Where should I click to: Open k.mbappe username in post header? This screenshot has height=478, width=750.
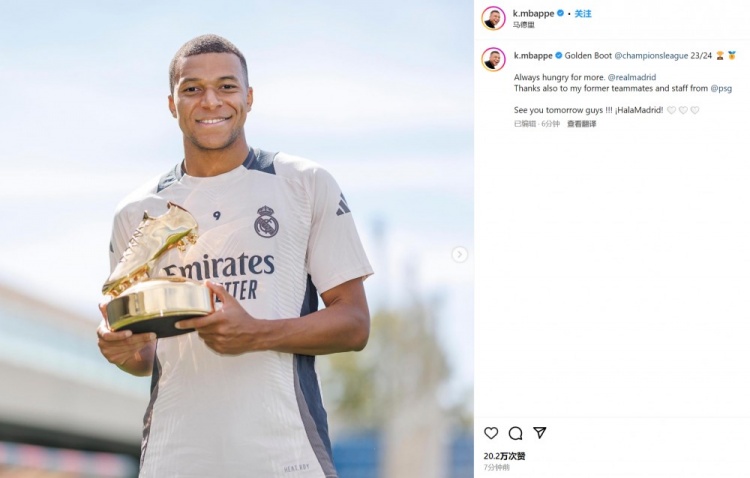click(533, 13)
